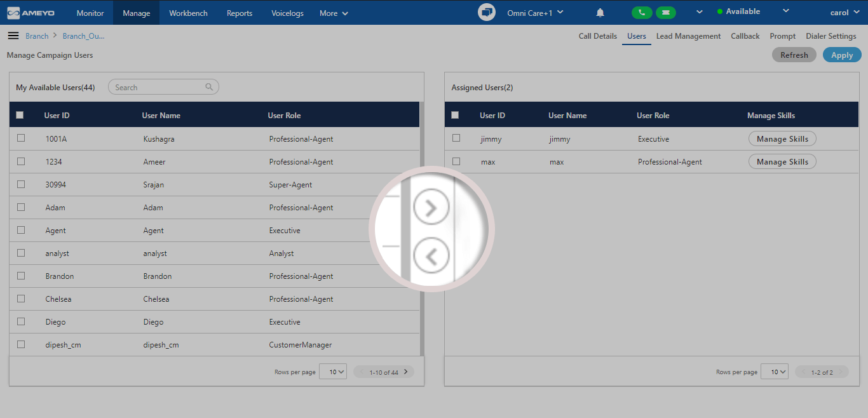Click the green phone call icon
The height and width of the screenshot is (418, 868).
(x=641, y=13)
